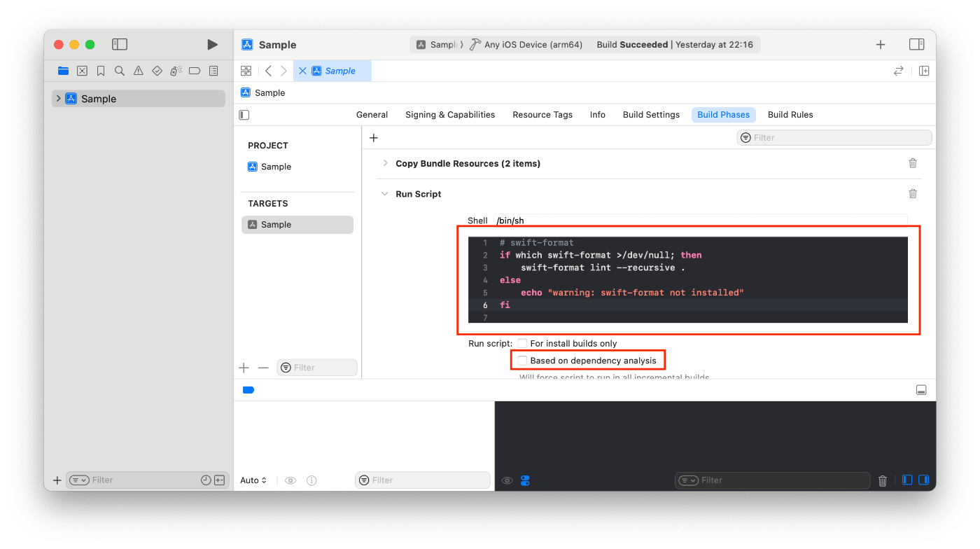Open the Debug navigator spray icon

coord(176,71)
